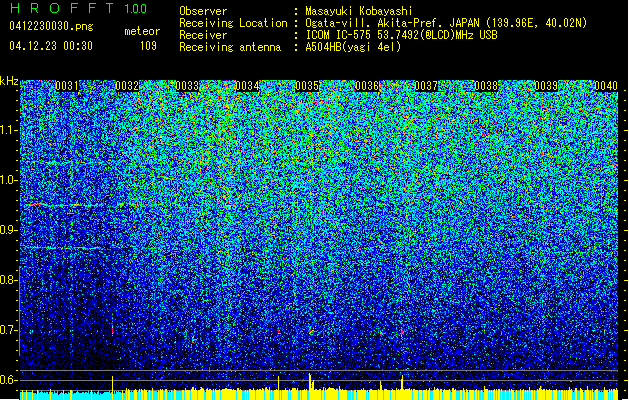Viewport: 629px width, 400px height.
Task: Click the 0.8 frequency axis label
Action: pyautogui.click(x=8, y=280)
